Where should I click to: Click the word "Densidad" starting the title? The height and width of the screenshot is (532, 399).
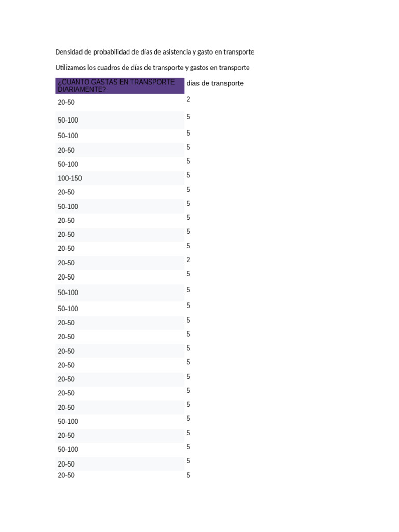(x=69, y=52)
